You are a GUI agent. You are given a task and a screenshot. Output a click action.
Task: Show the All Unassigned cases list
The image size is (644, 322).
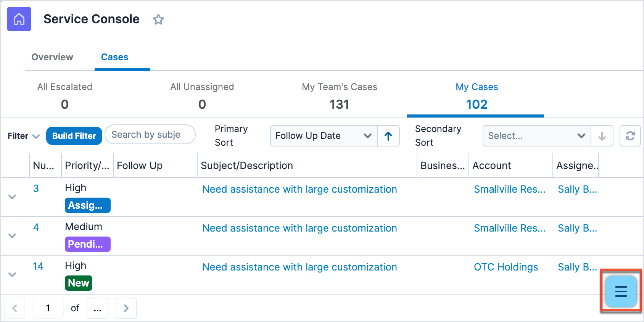pos(202,95)
